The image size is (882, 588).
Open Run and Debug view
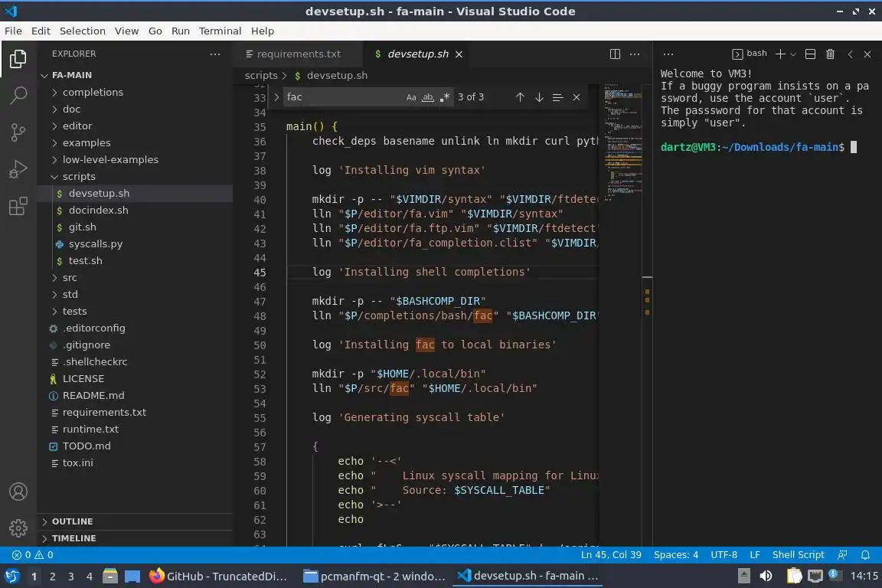[x=18, y=168]
